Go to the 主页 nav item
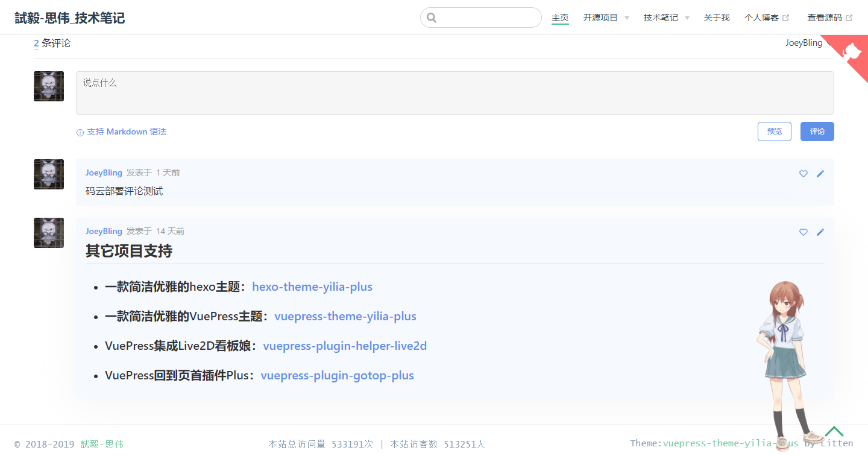 (560, 18)
